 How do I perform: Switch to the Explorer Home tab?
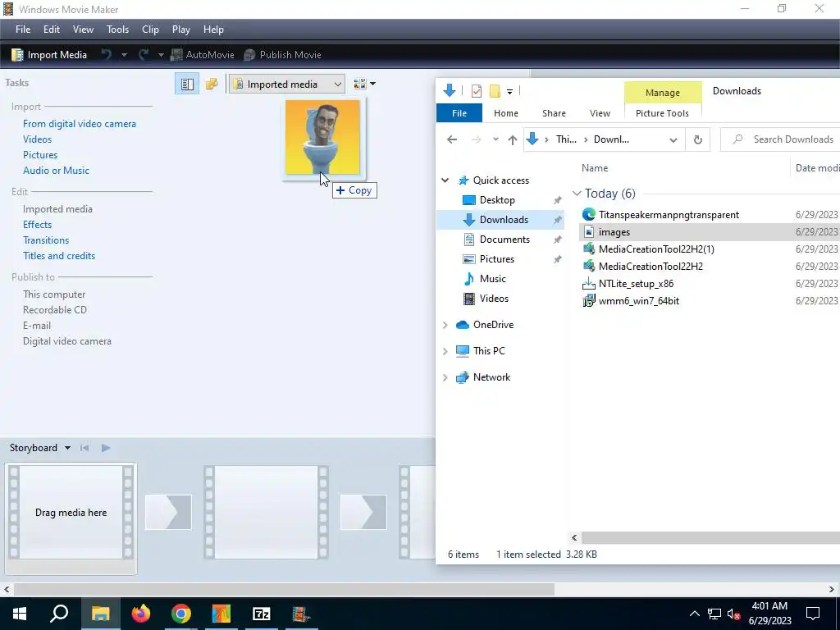pos(505,113)
